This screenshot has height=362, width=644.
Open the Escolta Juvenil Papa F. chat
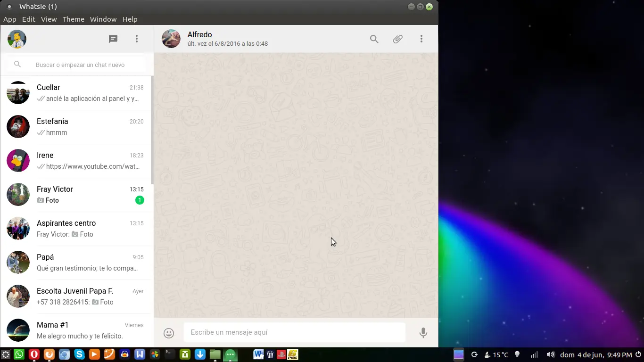(75, 296)
